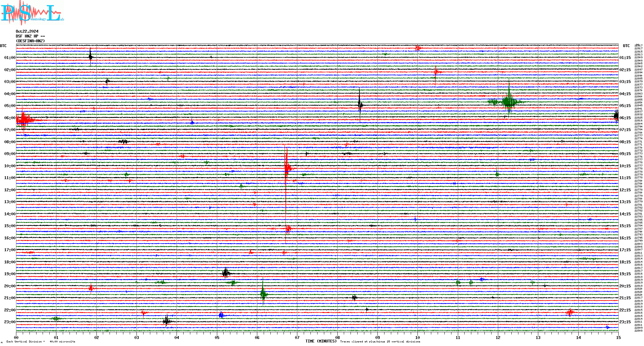This screenshot has width=644, height=346.
Task: Click the big red event at the 06:00 row start
Action: [24, 120]
